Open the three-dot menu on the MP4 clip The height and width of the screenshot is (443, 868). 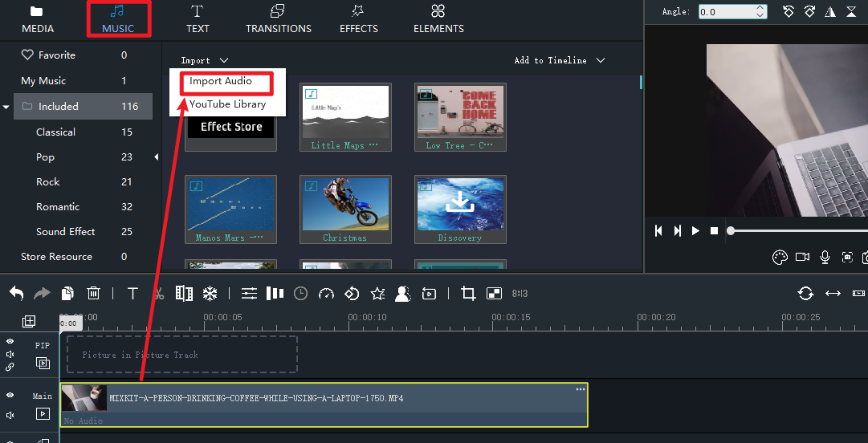click(x=580, y=389)
